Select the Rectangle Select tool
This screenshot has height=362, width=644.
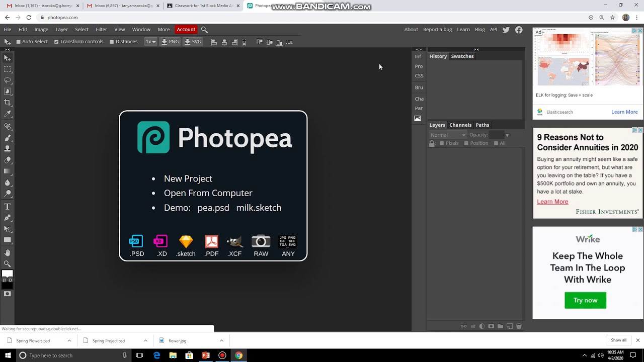tap(8, 69)
